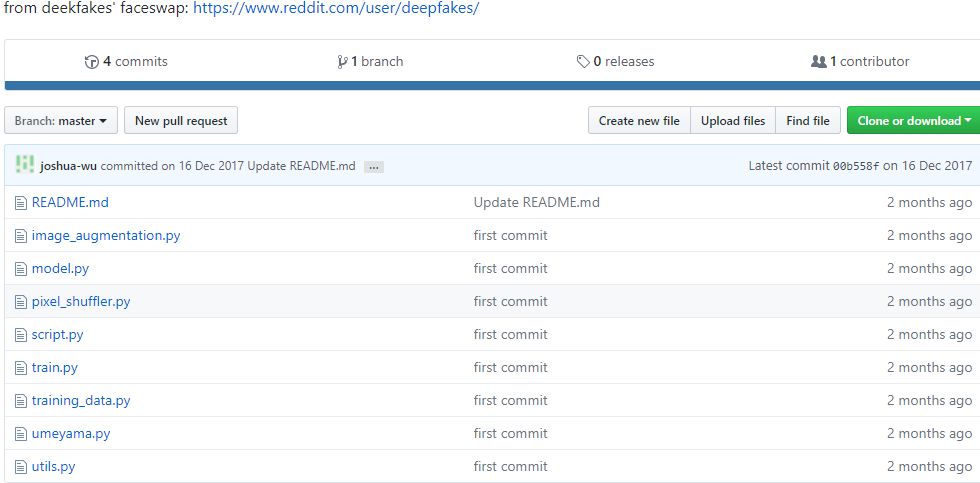Click the 2 months ago timestamp for script.py

pyautogui.click(x=930, y=335)
